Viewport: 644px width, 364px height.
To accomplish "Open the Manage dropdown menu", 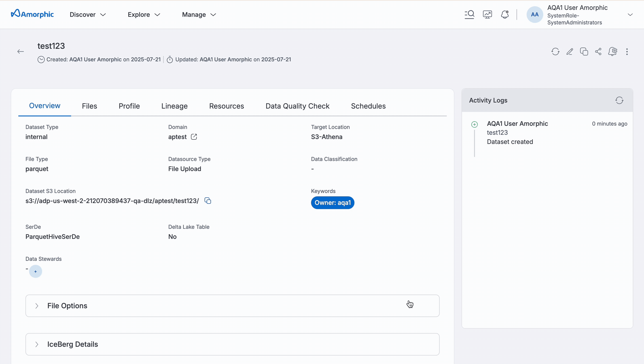I will tap(199, 15).
